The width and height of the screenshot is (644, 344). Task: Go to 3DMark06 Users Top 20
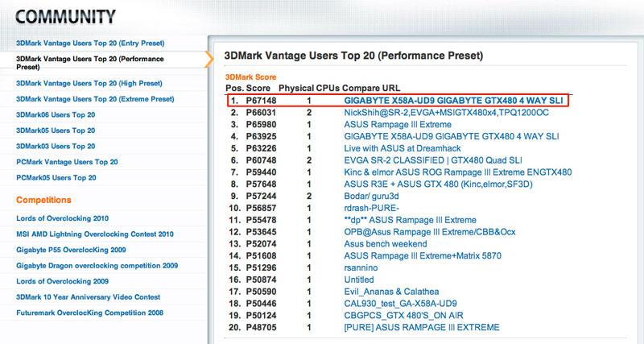click(56, 115)
